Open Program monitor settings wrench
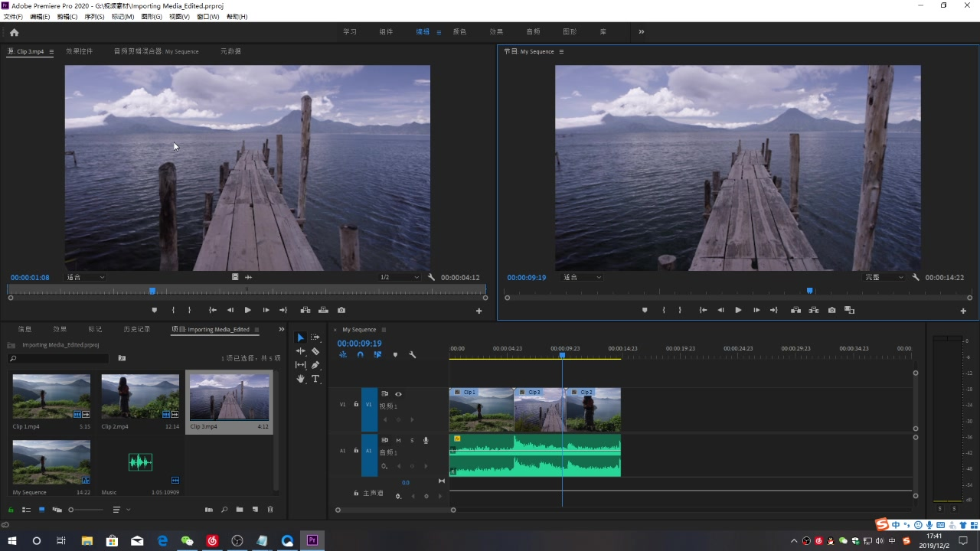Image resolution: width=980 pixels, height=551 pixels. point(916,277)
